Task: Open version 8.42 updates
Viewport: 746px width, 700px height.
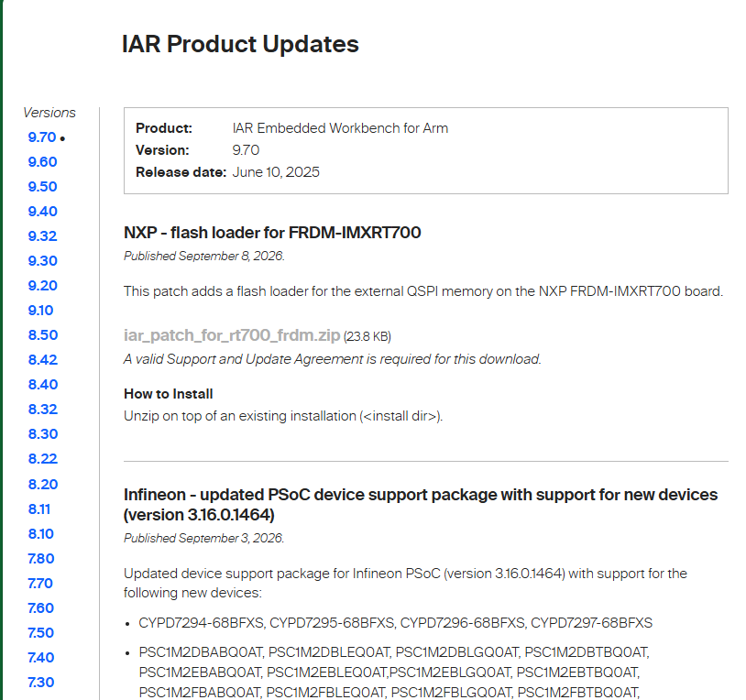Action: point(43,360)
